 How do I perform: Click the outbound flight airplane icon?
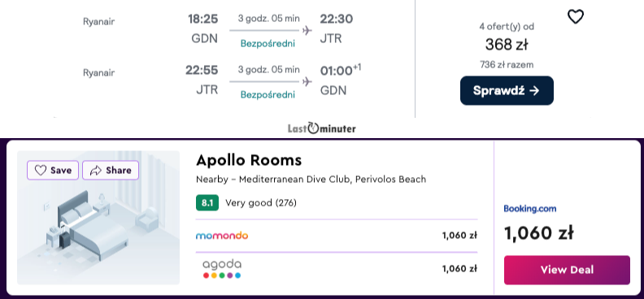(307, 30)
